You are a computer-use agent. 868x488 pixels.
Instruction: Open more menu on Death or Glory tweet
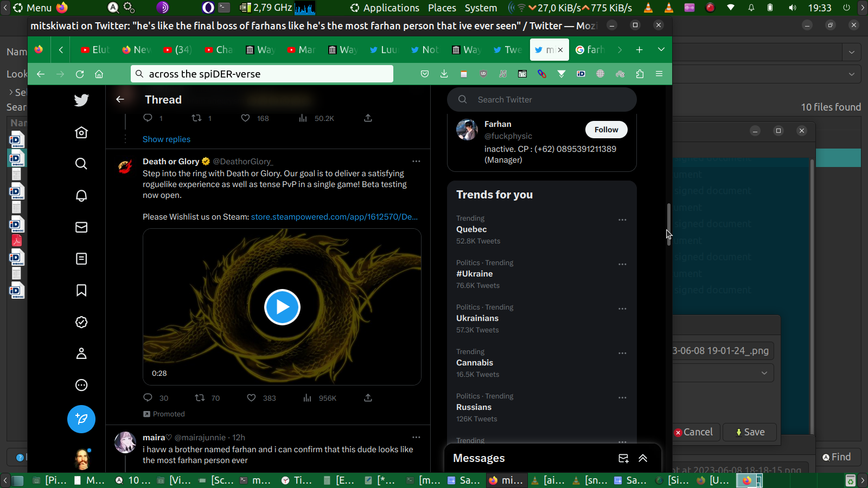click(416, 161)
